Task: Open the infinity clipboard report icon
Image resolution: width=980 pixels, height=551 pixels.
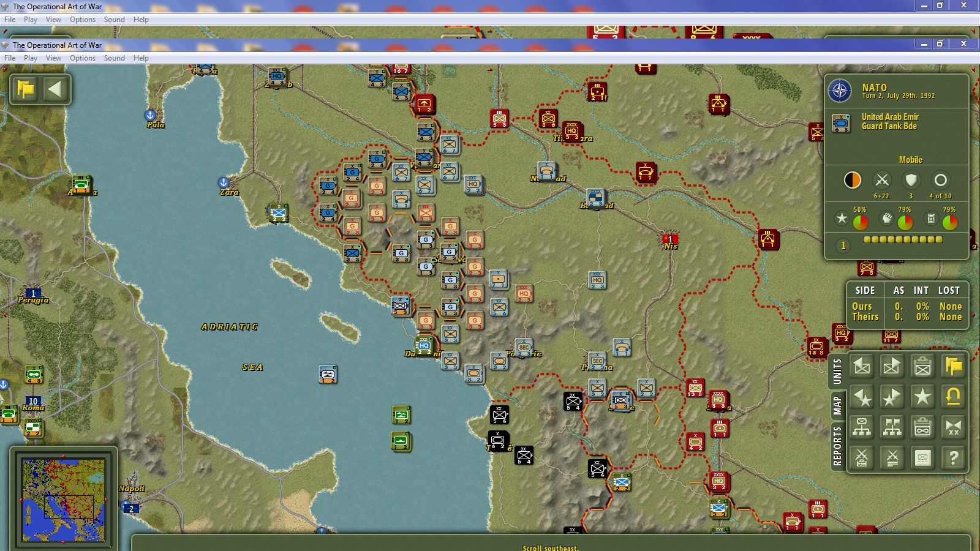Action: point(922,427)
